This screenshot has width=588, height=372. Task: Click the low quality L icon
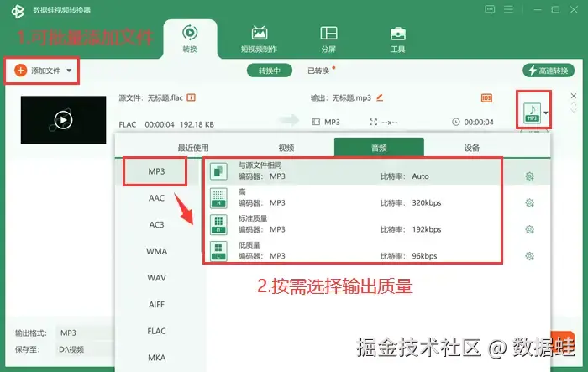(x=218, y=251)
